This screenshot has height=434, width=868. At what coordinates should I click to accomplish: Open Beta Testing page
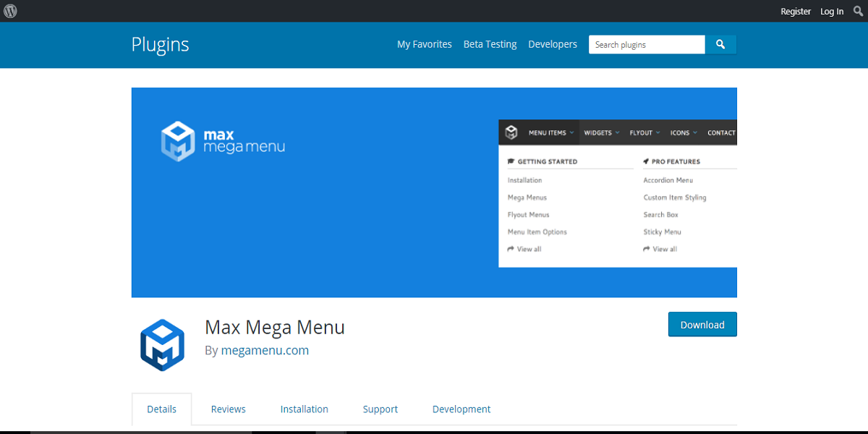[x=490, y=44]
